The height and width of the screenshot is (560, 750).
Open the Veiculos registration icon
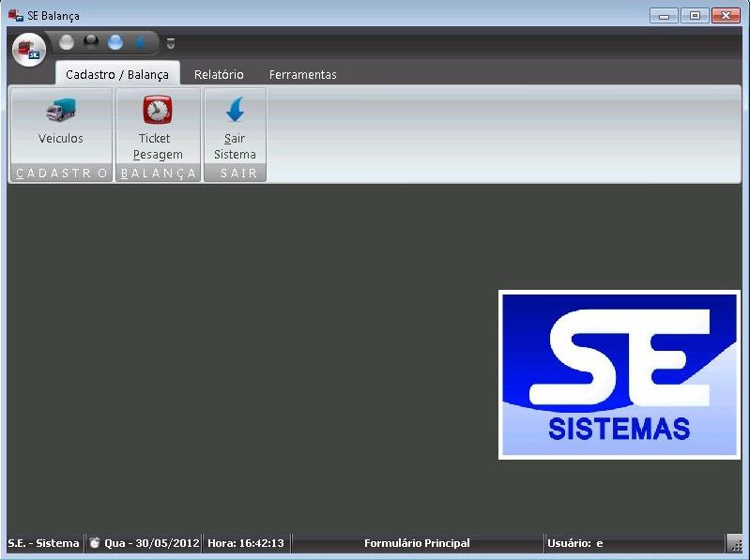click(60, 112)
